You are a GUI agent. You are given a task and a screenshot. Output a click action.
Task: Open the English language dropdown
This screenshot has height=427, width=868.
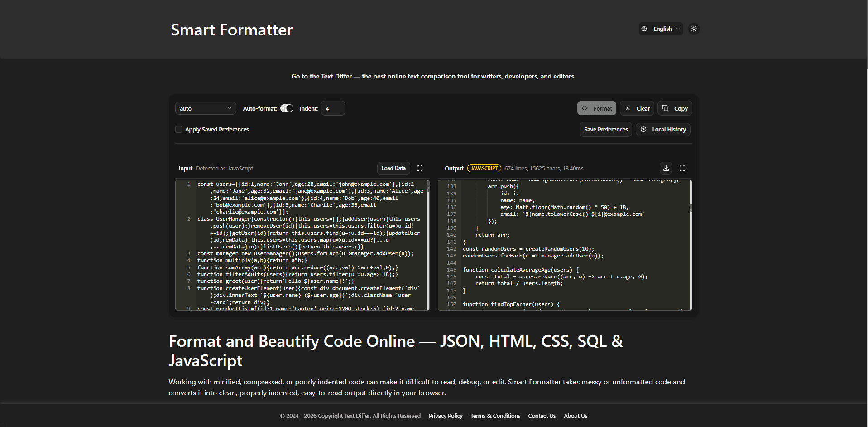pos(661,29)
